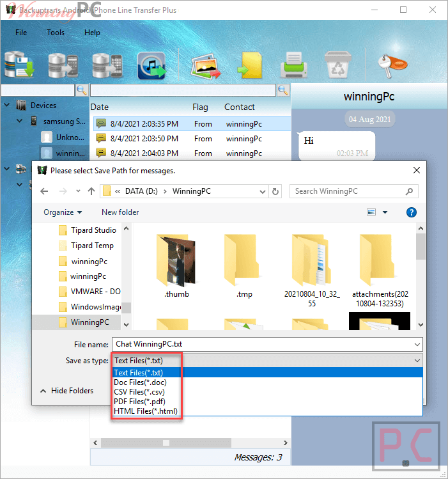Select Tipard Studio folder in navigation pane
448x479 pixels.
88,230
